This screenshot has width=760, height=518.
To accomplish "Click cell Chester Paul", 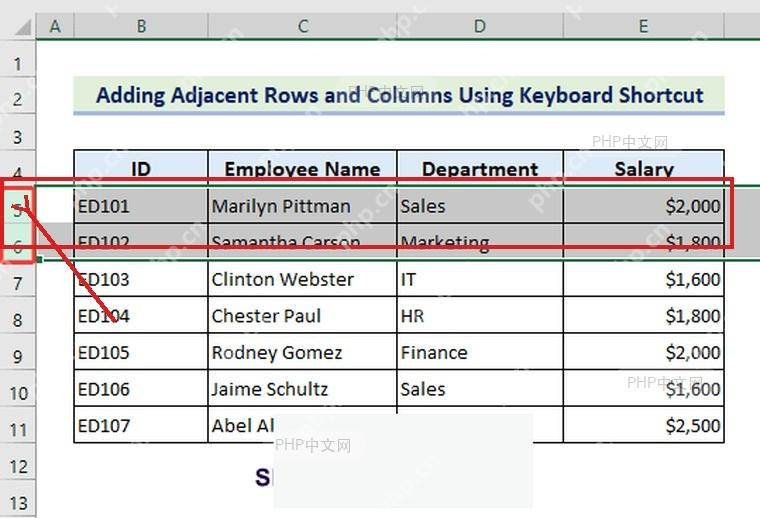I will coord(302,315).
